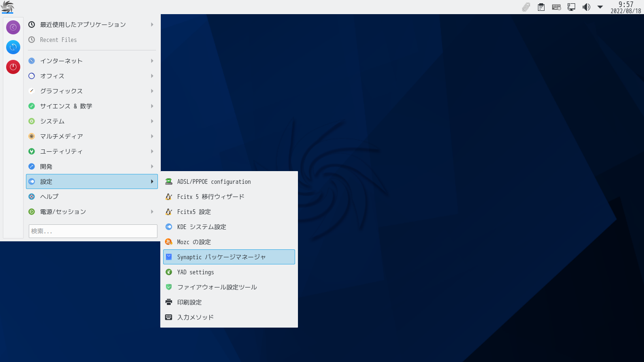Launch ファイアウォール設定ツール
644x362 pixels.
tap(229, 287)
